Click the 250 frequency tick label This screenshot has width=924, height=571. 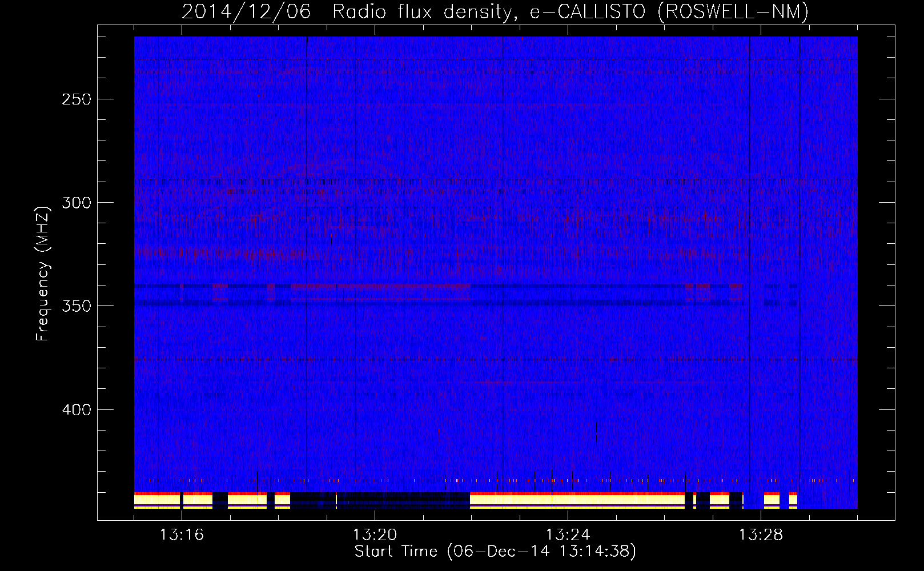77,99
